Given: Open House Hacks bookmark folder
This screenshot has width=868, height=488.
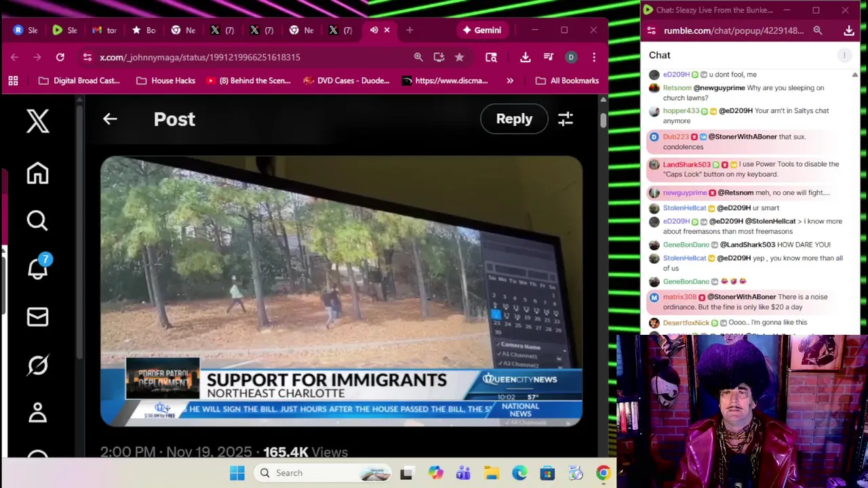Looking at the screenshot, I should (x=166, y=81).
